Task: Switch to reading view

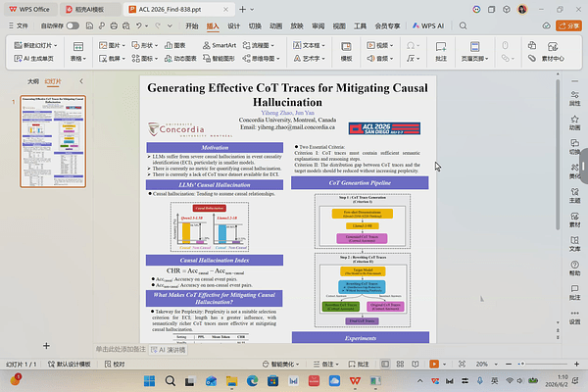Action: tap(416, 365)
